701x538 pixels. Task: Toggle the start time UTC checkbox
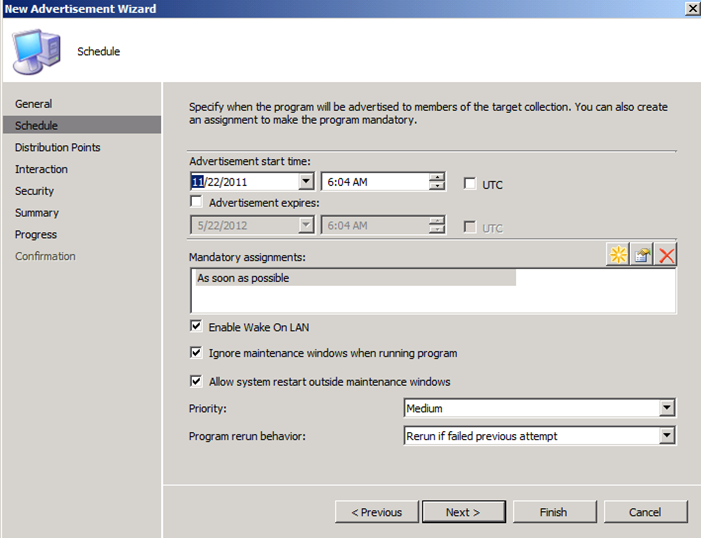click(x=469, y=183)
